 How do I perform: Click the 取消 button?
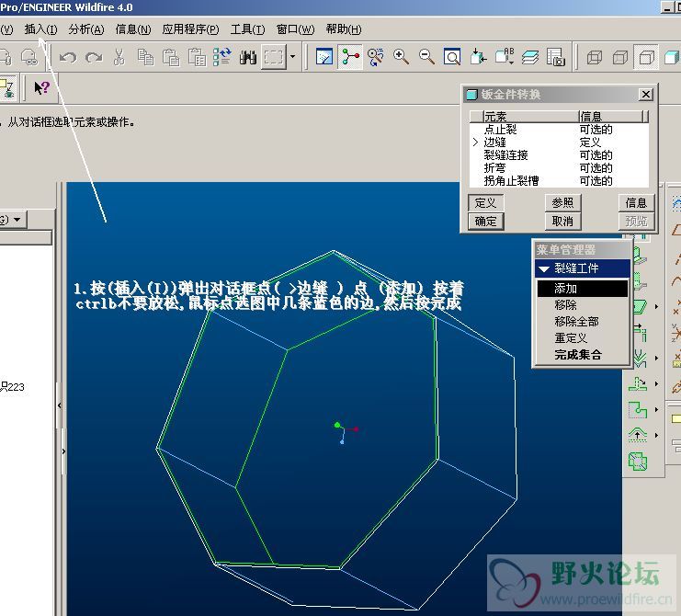(562, 222)
